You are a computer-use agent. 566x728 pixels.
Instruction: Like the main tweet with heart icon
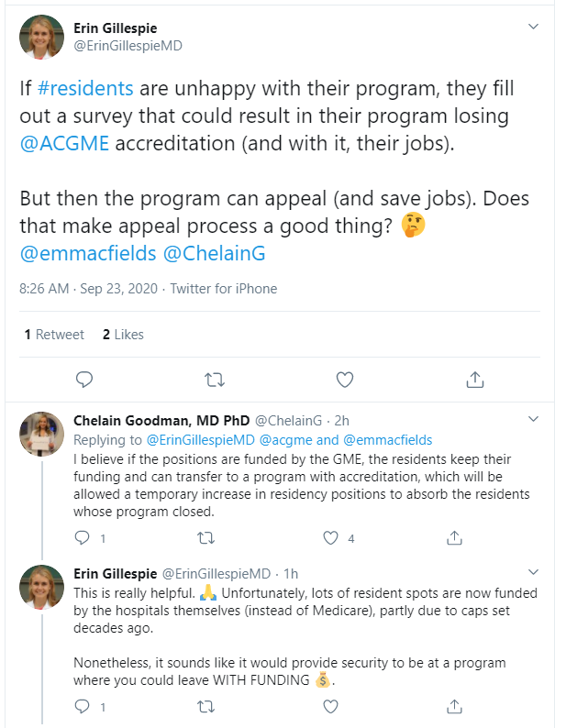(x=345, y=379)
